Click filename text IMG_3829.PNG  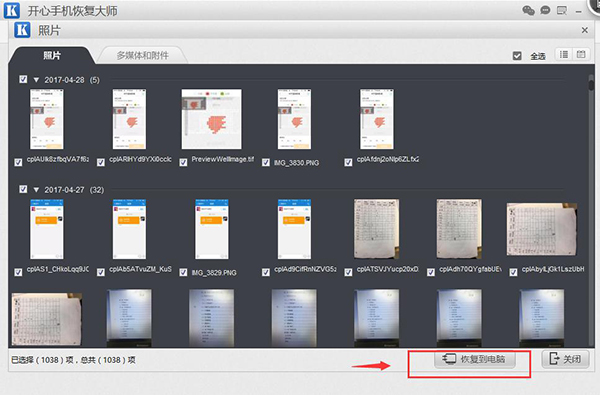tap(214, 273)
